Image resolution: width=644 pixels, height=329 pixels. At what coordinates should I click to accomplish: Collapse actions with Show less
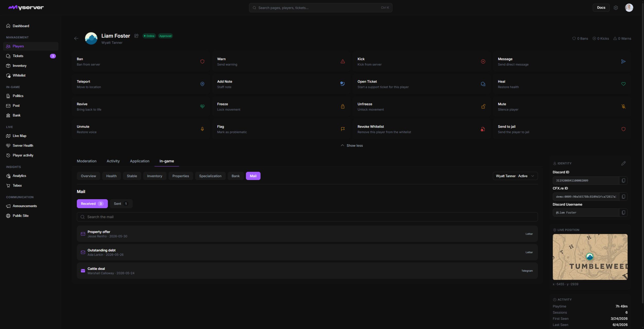(x=352, y=145)
